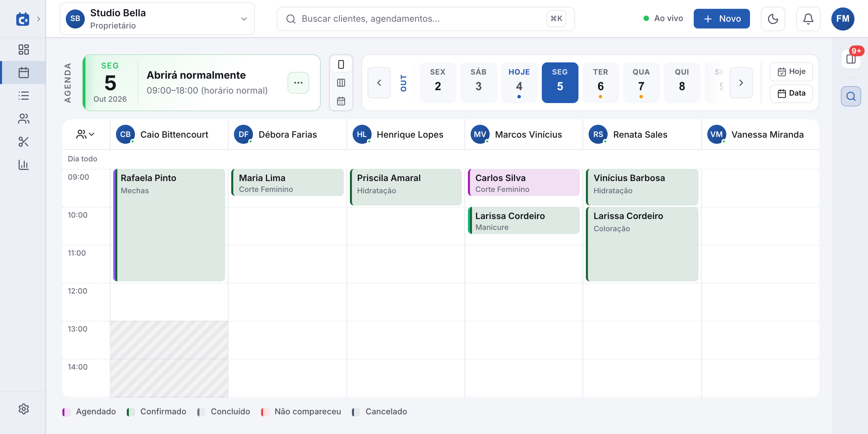Open the professionals filter dropdown

(x=85, y=135)
